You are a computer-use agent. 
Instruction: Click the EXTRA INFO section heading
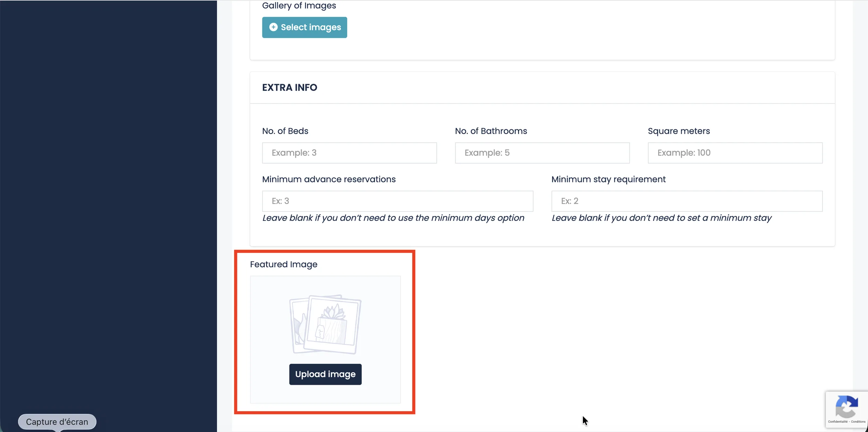(x=290, y=88)
